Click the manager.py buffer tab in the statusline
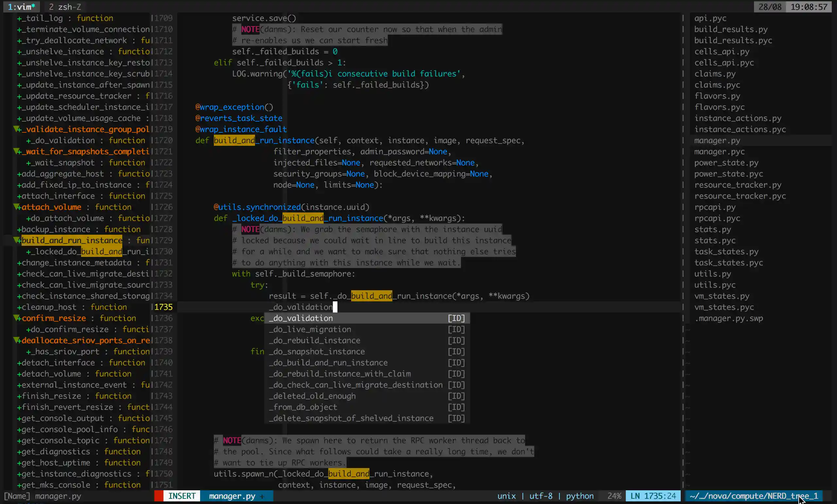 point(233,496)
